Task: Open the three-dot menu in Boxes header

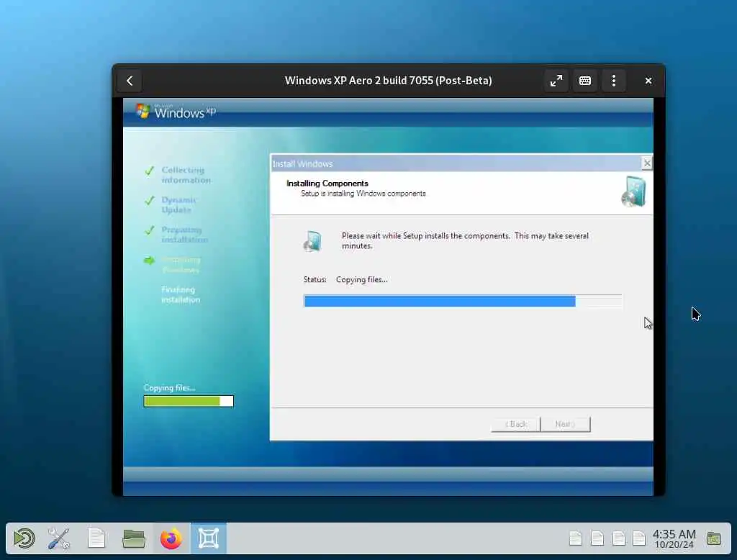Action: 613,81
